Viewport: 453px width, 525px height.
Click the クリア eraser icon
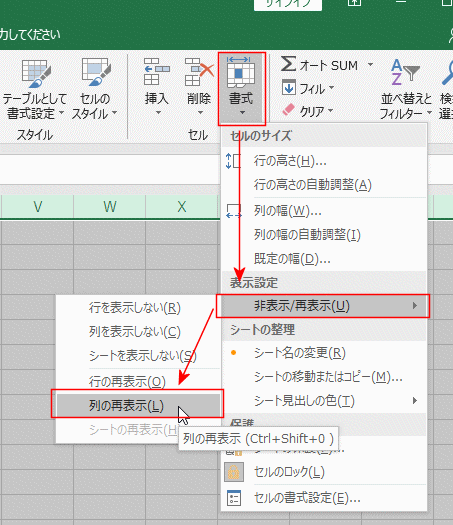(x=289, y=110)
